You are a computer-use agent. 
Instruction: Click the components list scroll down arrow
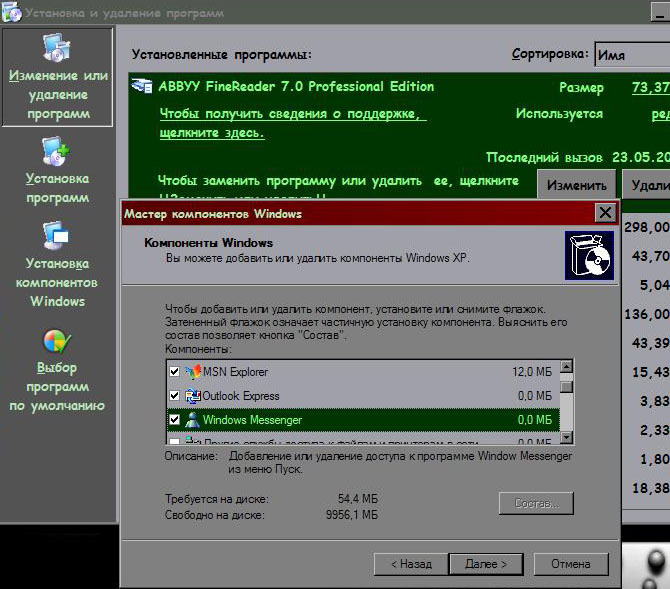[567, 437]
